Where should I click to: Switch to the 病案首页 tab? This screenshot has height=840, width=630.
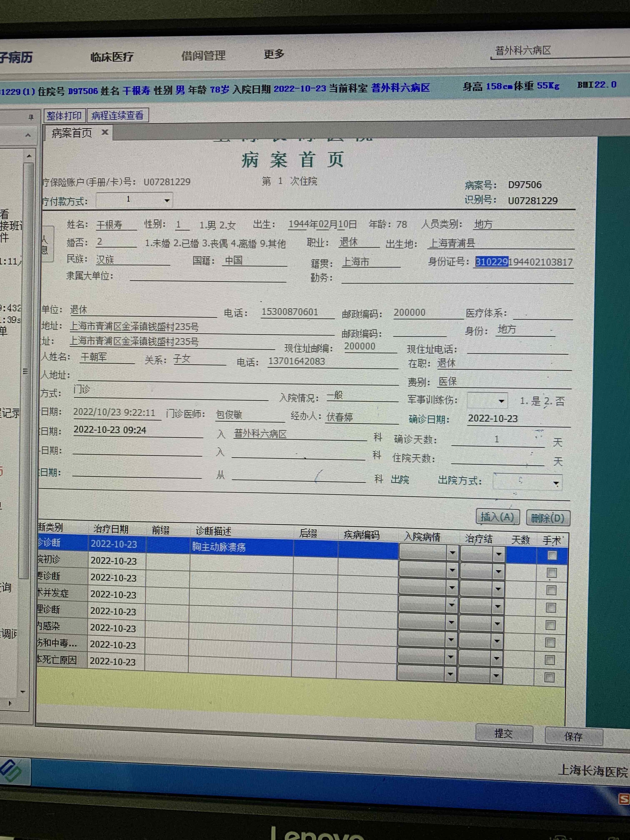tap(72, 133)
